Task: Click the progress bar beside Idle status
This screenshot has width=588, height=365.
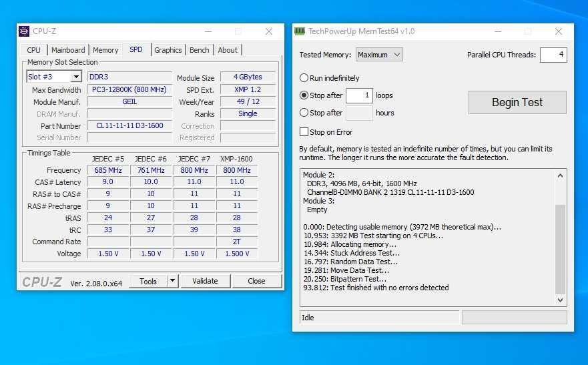Action: (x=514, y=318)
